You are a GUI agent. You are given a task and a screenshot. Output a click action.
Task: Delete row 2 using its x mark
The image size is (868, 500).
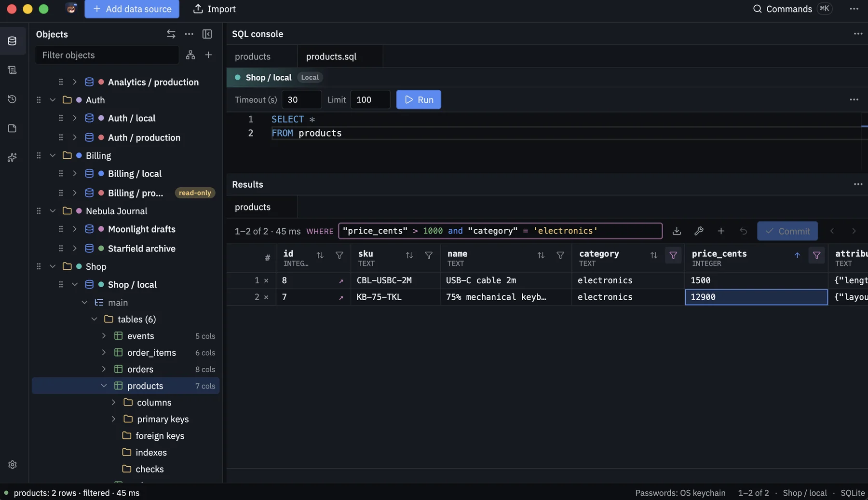tap(266, 297)
